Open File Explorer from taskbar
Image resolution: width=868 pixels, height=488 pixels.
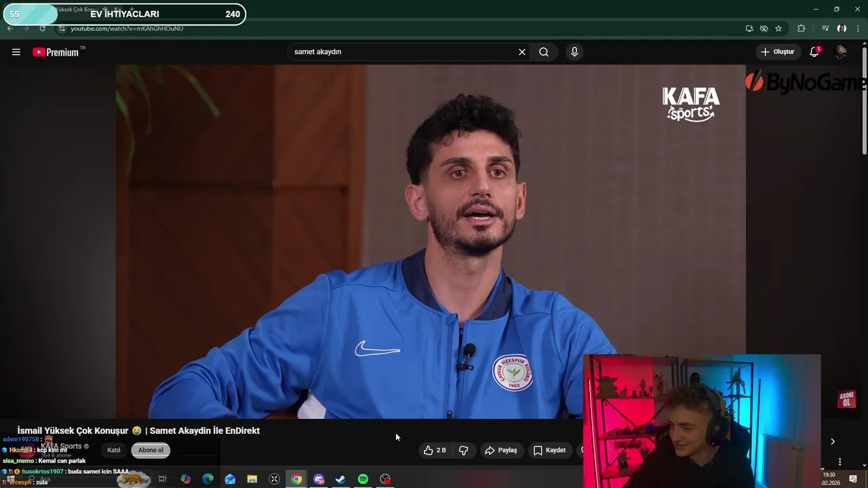point(252,479)
